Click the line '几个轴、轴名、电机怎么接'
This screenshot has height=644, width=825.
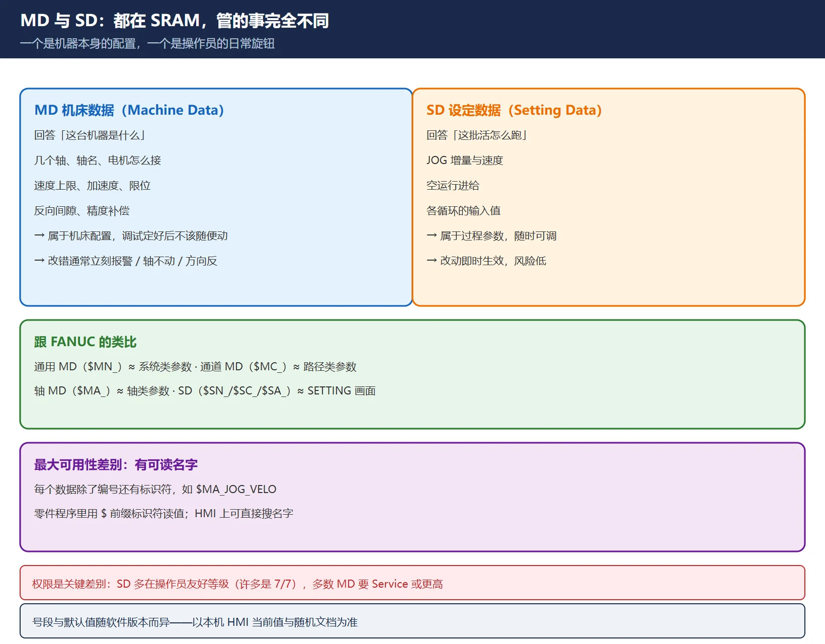point(98,160)
